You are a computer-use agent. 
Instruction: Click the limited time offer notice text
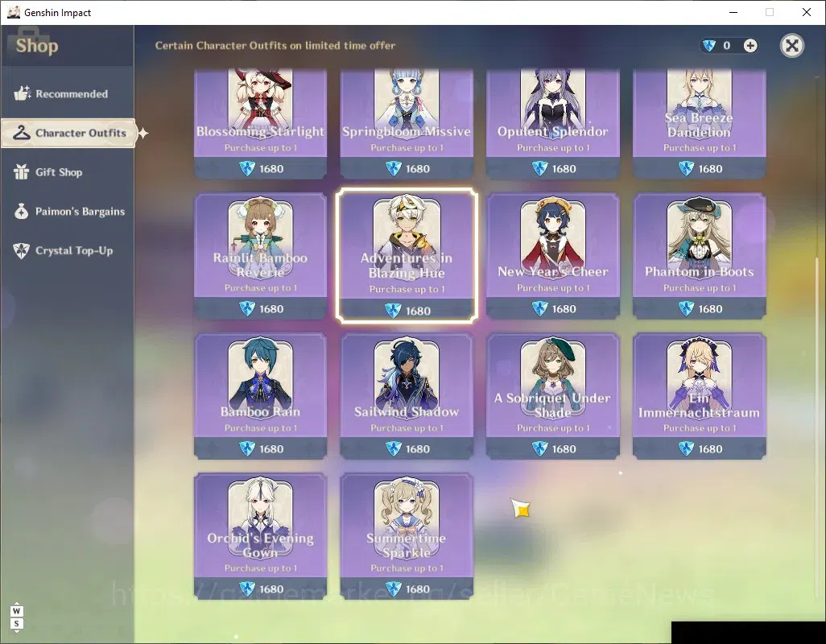(275, 46)
